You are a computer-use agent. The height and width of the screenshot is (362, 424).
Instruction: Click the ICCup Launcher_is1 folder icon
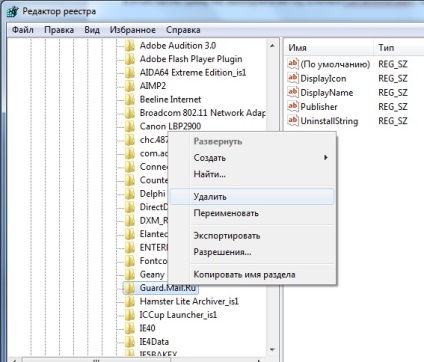click(130, 315)
